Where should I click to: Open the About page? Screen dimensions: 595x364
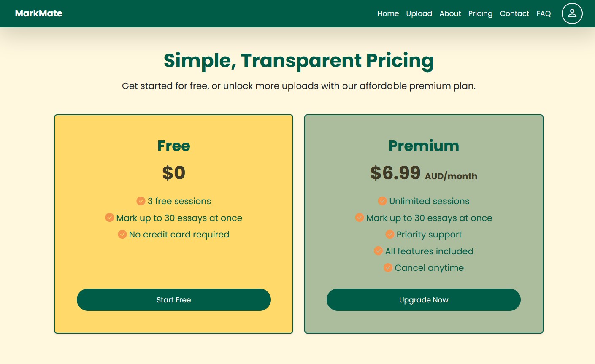450,13
